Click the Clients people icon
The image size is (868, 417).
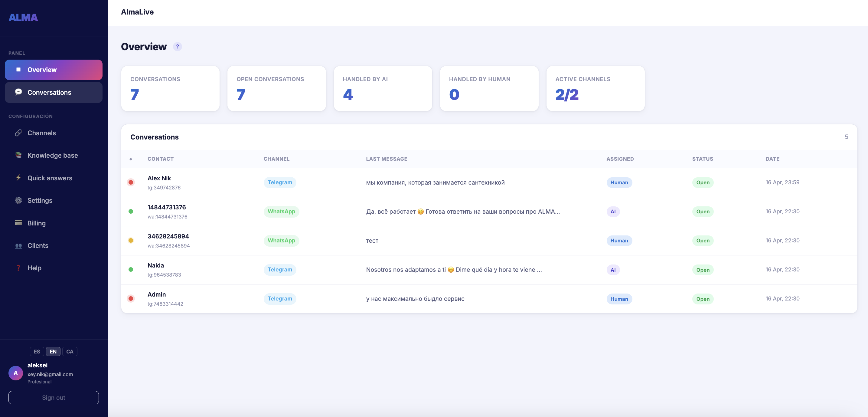18,246
